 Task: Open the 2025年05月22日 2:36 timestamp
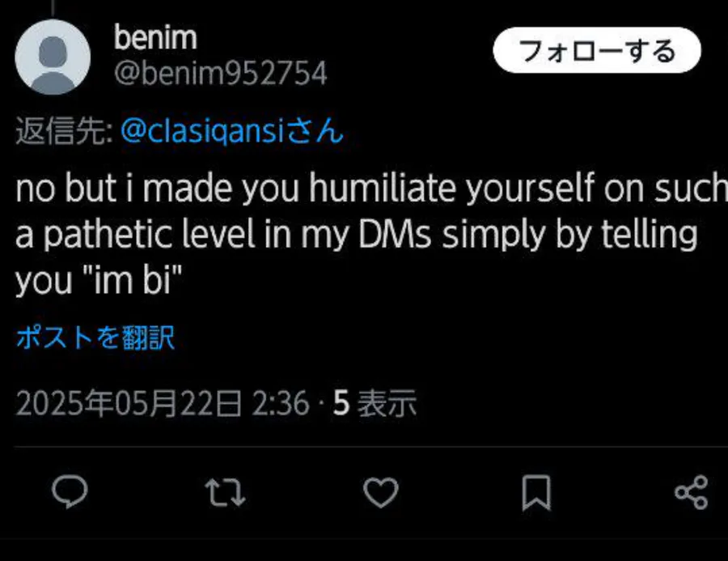point(162,403)
